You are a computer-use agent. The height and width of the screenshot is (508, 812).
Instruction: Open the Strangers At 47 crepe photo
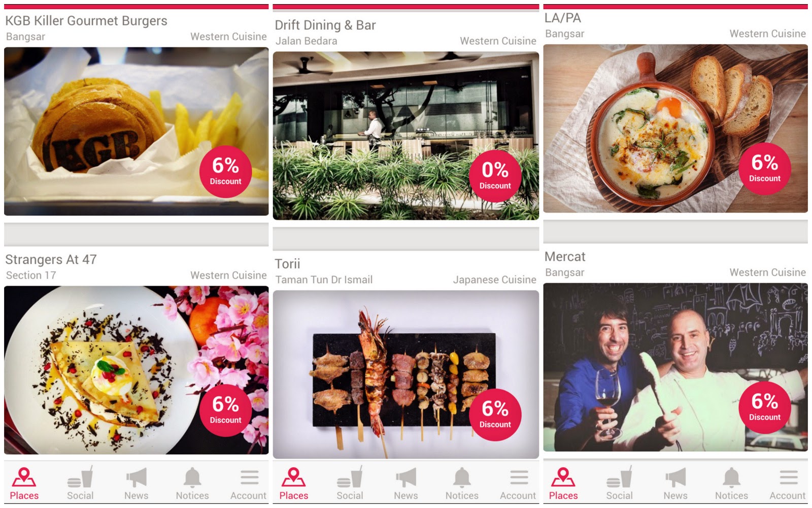coord(137,370)
